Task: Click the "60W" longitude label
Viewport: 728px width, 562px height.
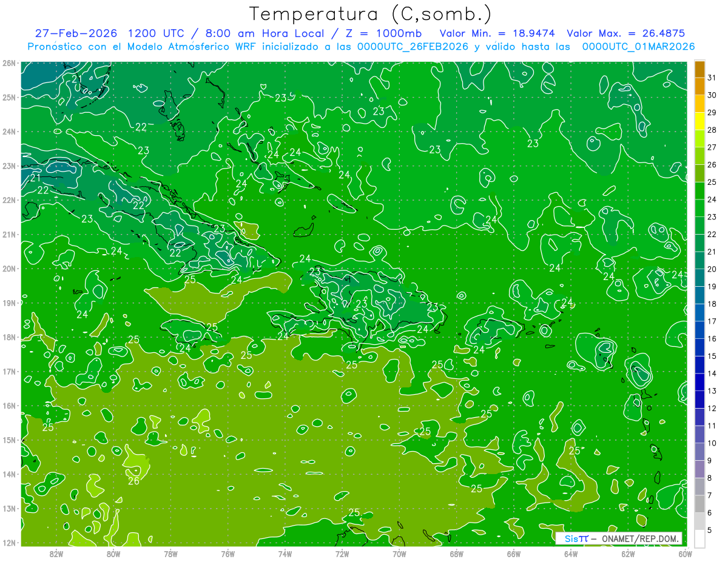Action: [x=685, y=553]
